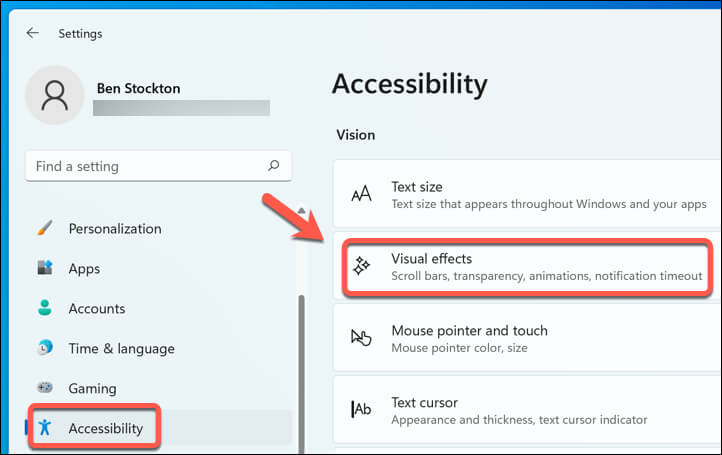
Task: Click the Time & language globe icon
Action: tap(45, 349)
